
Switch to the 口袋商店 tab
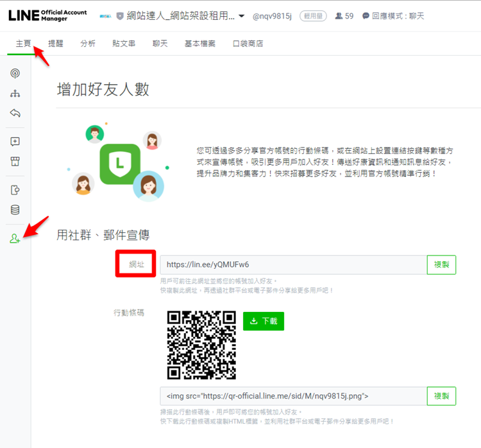coord(248,44)
